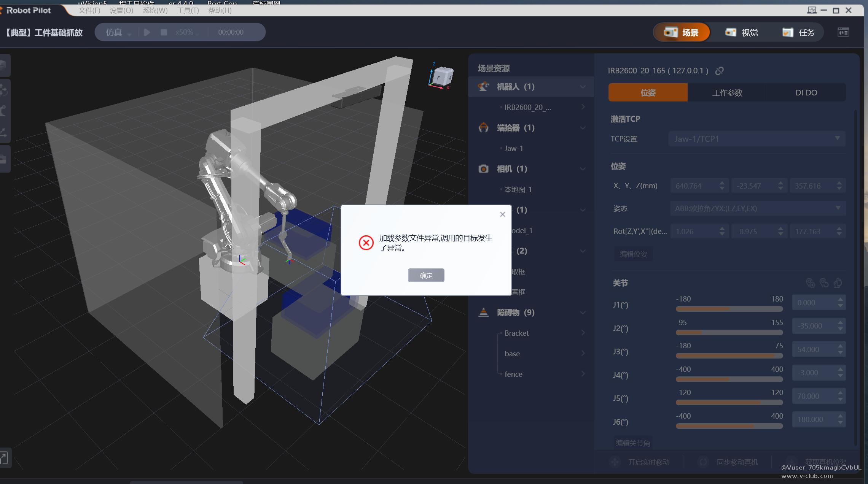This screenshot has height=484, width=868.
Task: Click the rightmost joint preset icon above J1
Action: coord(838,283)
